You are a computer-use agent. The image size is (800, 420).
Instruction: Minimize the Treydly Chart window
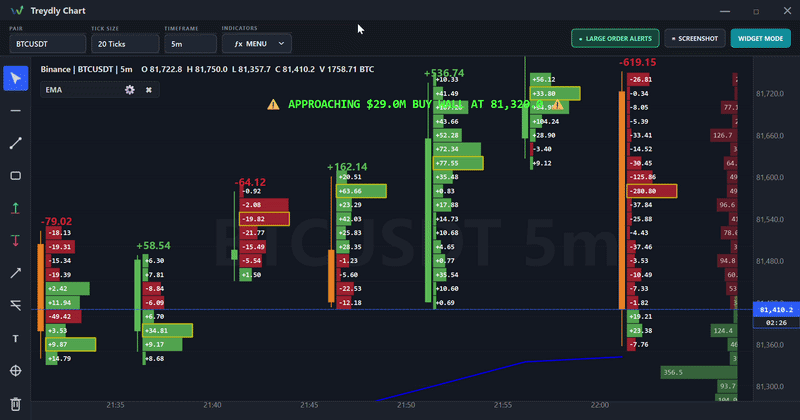point(725,11)
